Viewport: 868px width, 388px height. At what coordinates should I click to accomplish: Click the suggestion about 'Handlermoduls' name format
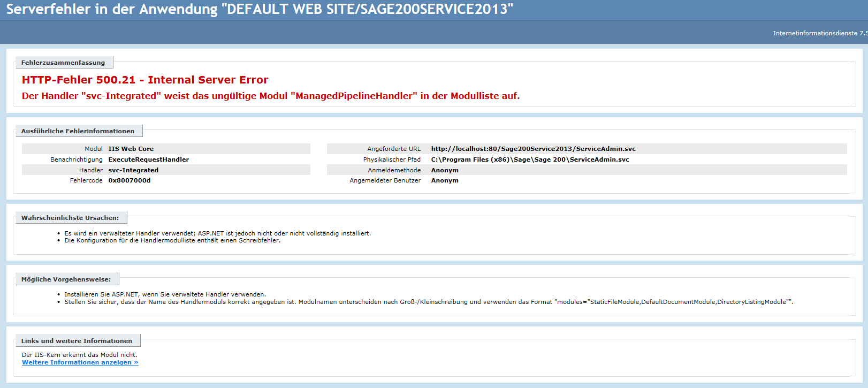(x=429, y=302)
